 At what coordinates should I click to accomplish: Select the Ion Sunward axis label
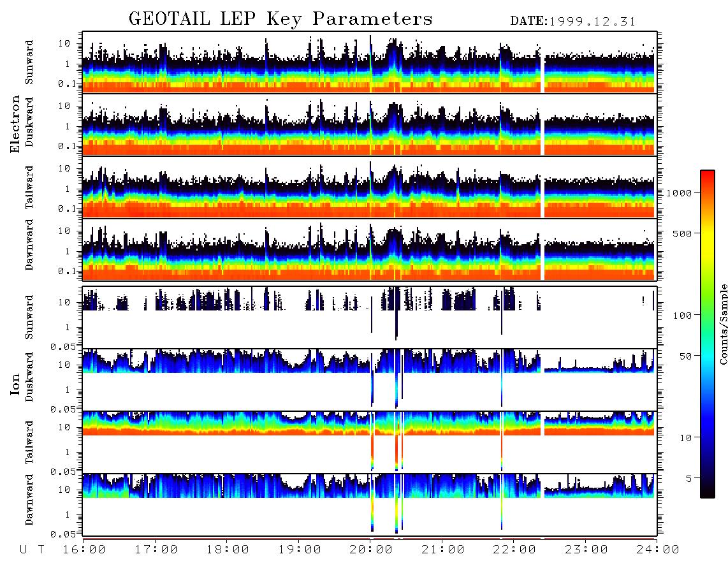[x=29, y=317]
